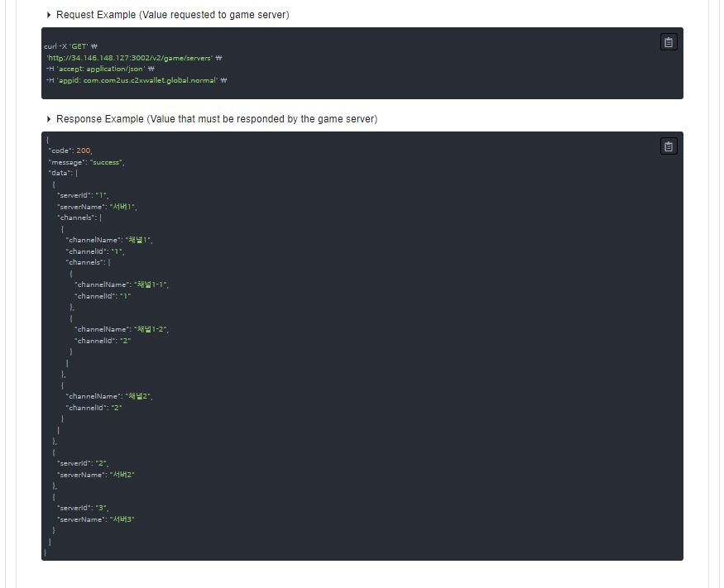Viewport: 724px width, 588px height.
Task: Click the serverName 서버1 line
Action: [97, 206]
